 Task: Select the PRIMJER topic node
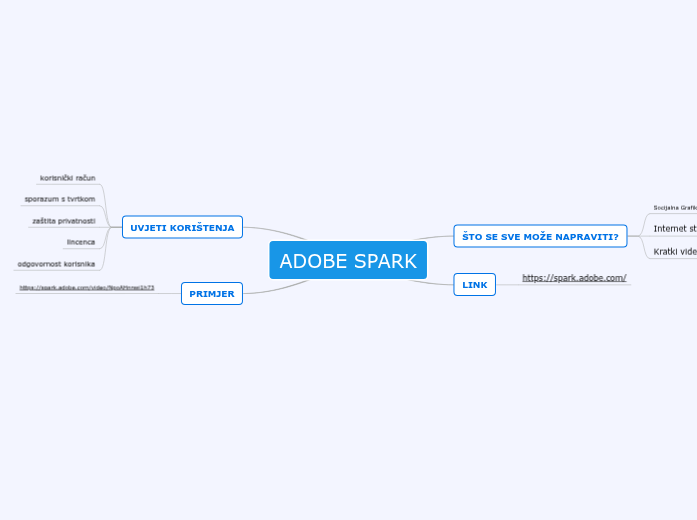pos(212,294)
